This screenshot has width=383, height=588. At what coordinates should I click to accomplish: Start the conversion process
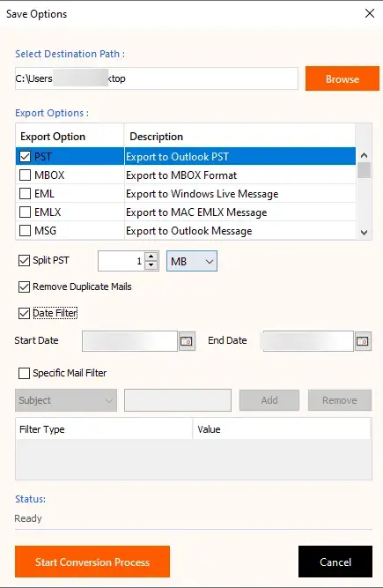click(92, 562)
